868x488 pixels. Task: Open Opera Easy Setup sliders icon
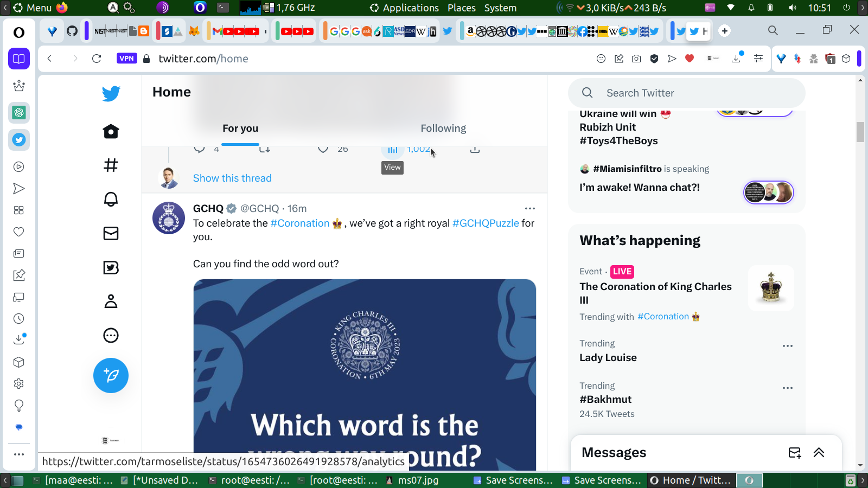click(758, 59)
